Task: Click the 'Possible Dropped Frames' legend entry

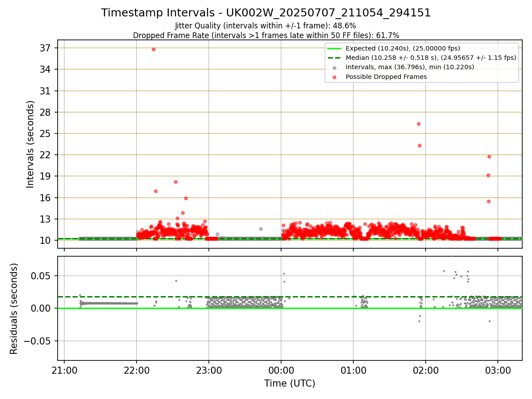Action: pyautogui.click(x=386, y=77)
